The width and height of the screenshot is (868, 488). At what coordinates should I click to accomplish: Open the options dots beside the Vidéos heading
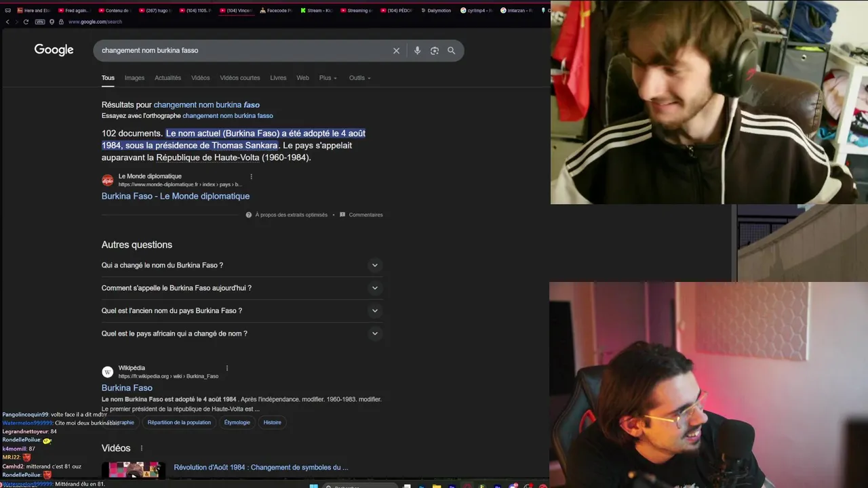141,448
